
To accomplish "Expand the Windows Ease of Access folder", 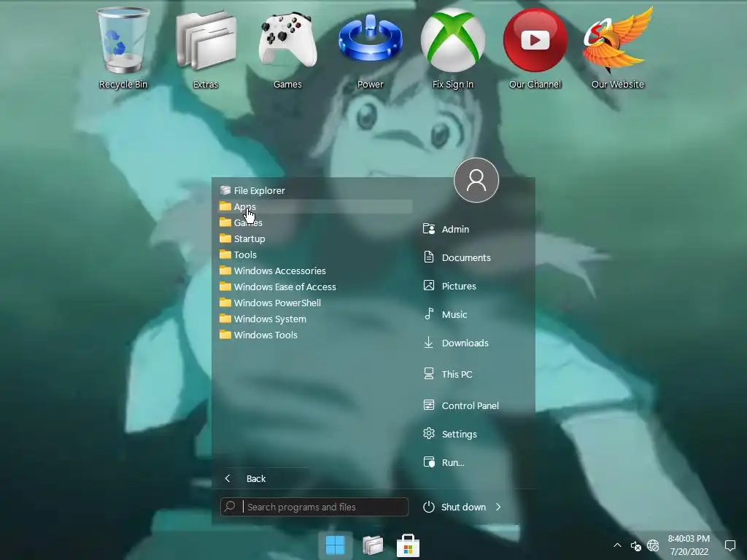I will 315,287.
